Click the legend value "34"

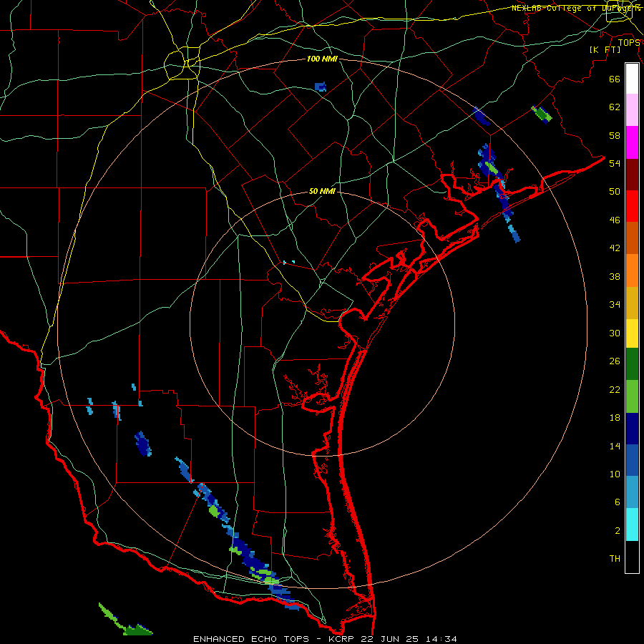coord(615,305)
